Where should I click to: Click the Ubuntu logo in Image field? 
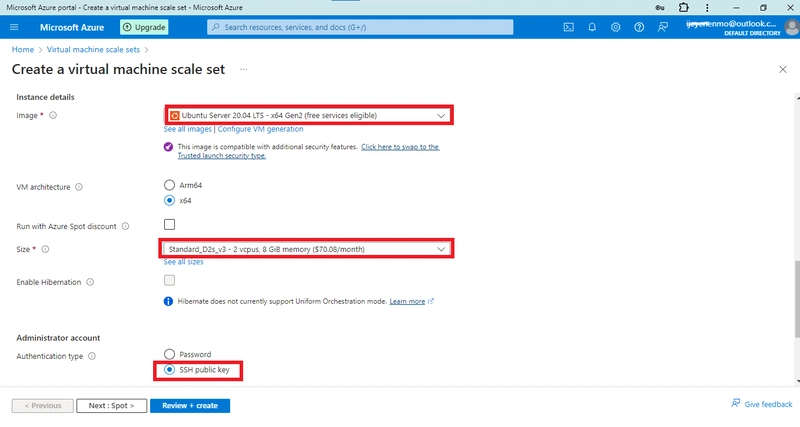tap(174, 115)
